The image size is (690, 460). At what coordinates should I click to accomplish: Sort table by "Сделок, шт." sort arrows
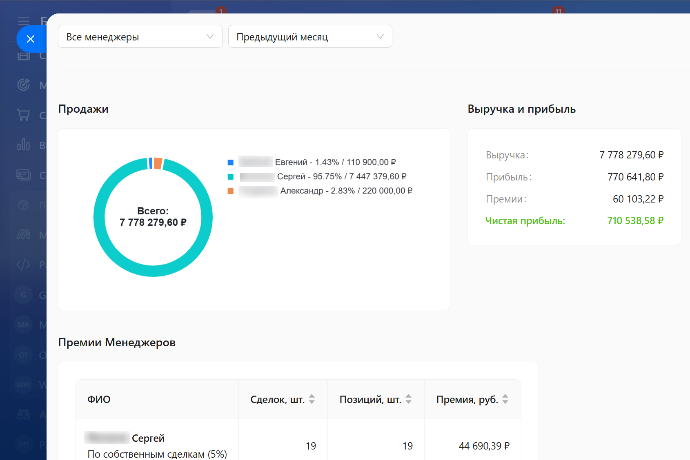pos(311,400)
